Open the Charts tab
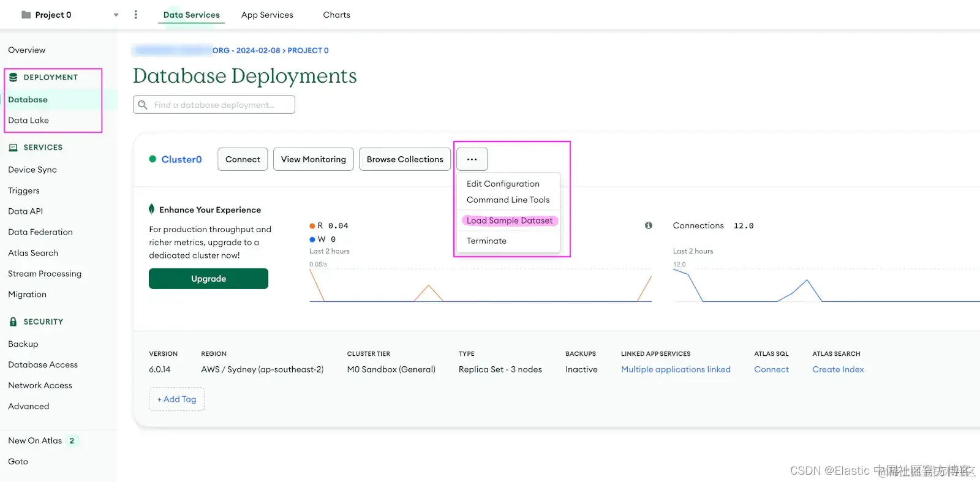Image resolution: width=980 pixels, height=482 pixels. (x=337, y=15)
